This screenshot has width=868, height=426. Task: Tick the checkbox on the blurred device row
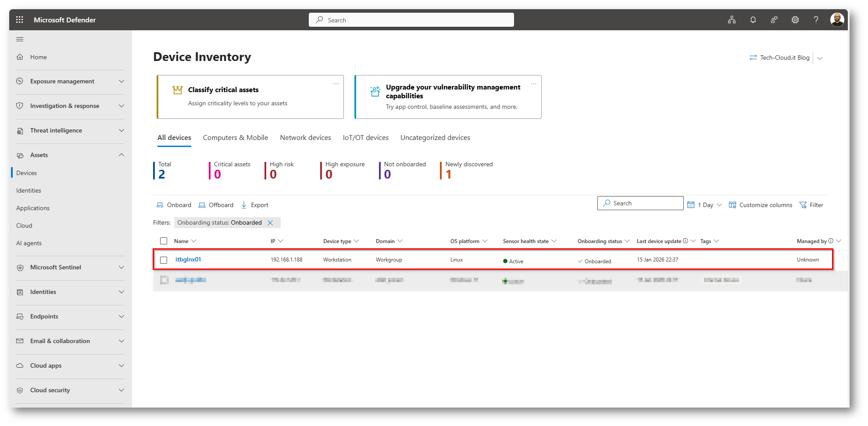coord(164,280)
